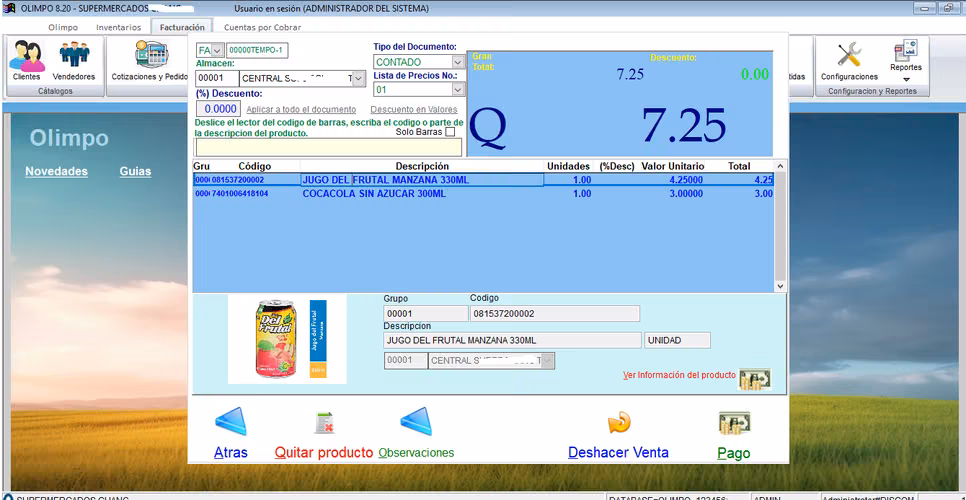Click the Descripción column header
Screen dimensions: 966x500
coord(422,166)
